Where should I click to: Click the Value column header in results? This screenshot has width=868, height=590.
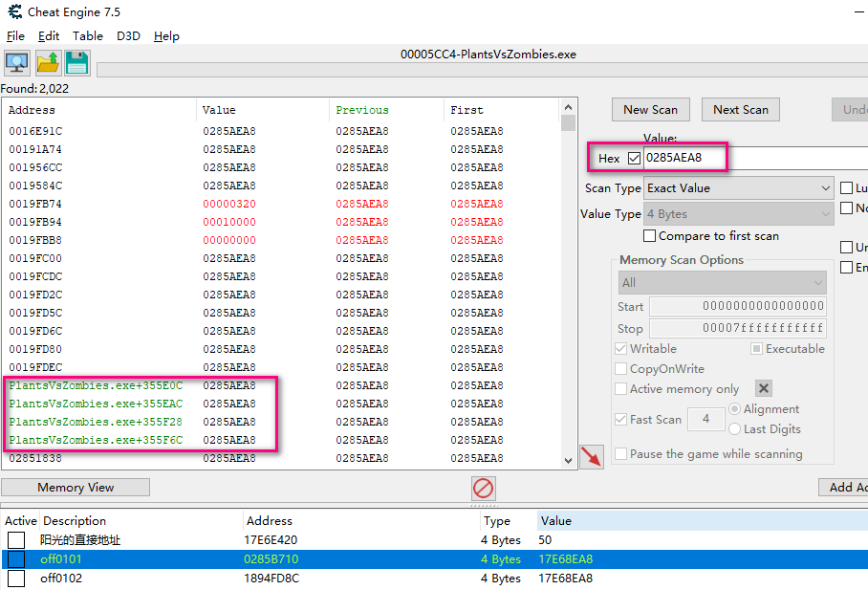tap(263, 110)
